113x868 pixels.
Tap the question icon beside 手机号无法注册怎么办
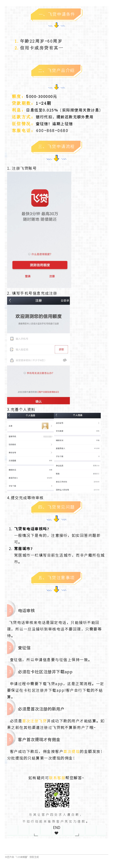tap(25, 373)
